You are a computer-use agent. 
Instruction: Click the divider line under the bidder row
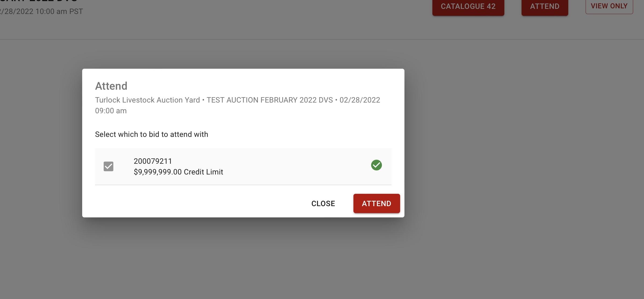coord(243,185)
